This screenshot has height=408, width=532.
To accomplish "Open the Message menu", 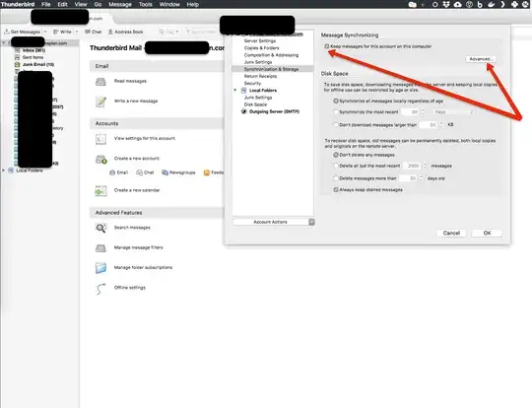I will tap(120, 4).
